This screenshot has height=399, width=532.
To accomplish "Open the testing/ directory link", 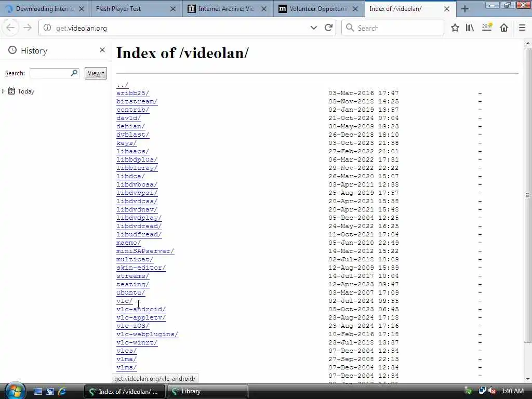I will (132, 284).
